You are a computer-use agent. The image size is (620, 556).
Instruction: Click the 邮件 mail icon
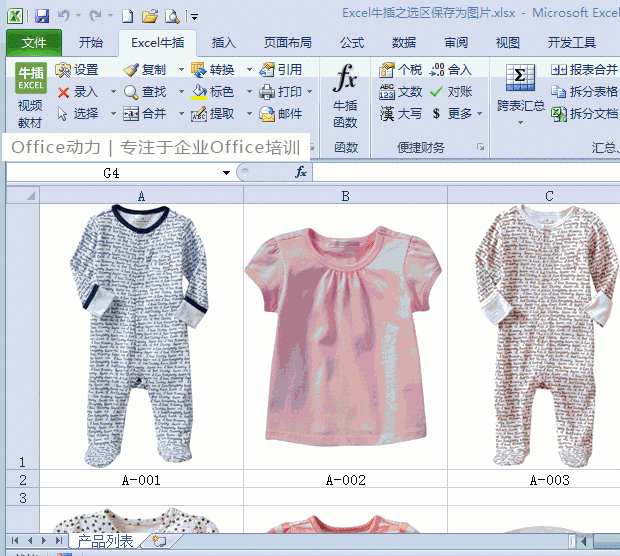tap(267, 114)
